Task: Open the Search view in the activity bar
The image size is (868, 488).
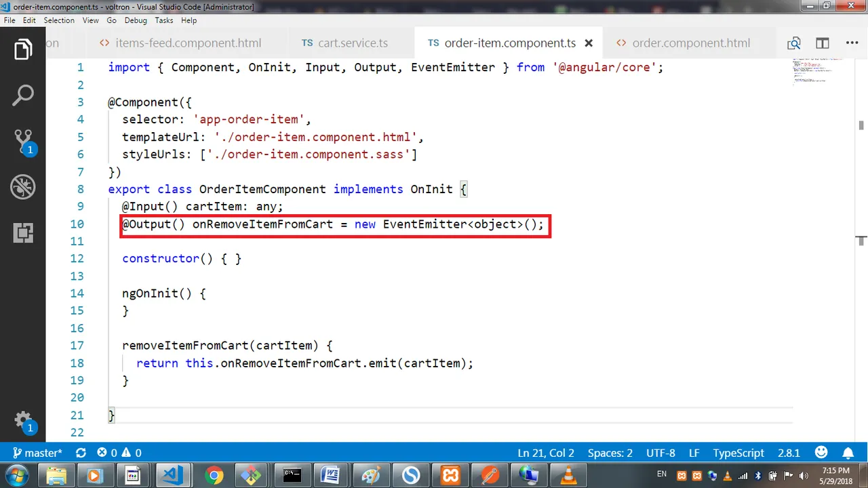Action: [23, 96]
